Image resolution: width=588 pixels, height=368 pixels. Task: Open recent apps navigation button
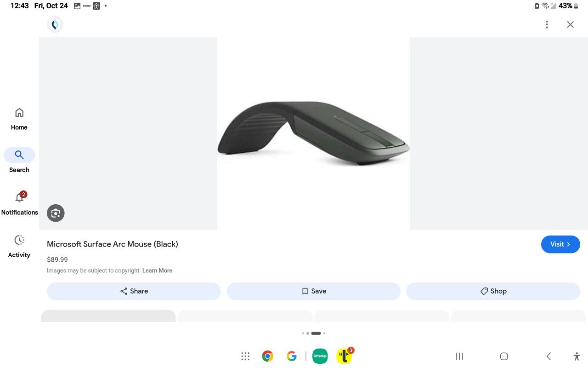click(459, 356)
